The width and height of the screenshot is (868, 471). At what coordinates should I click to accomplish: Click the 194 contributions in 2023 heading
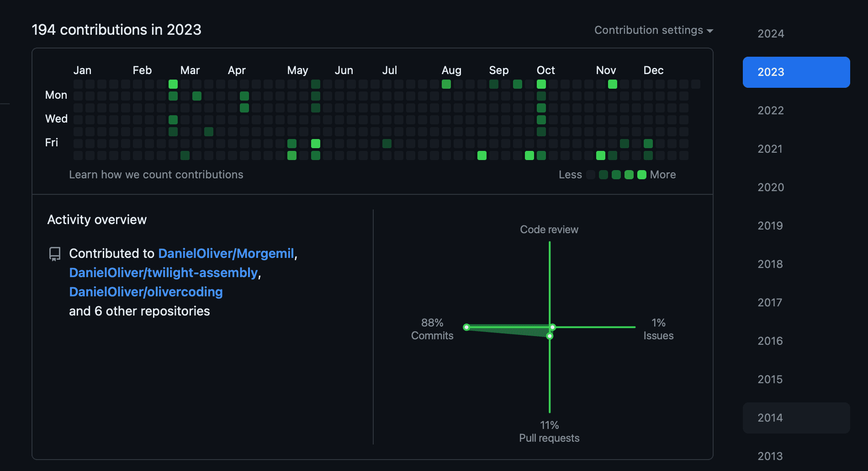(116, 30)
